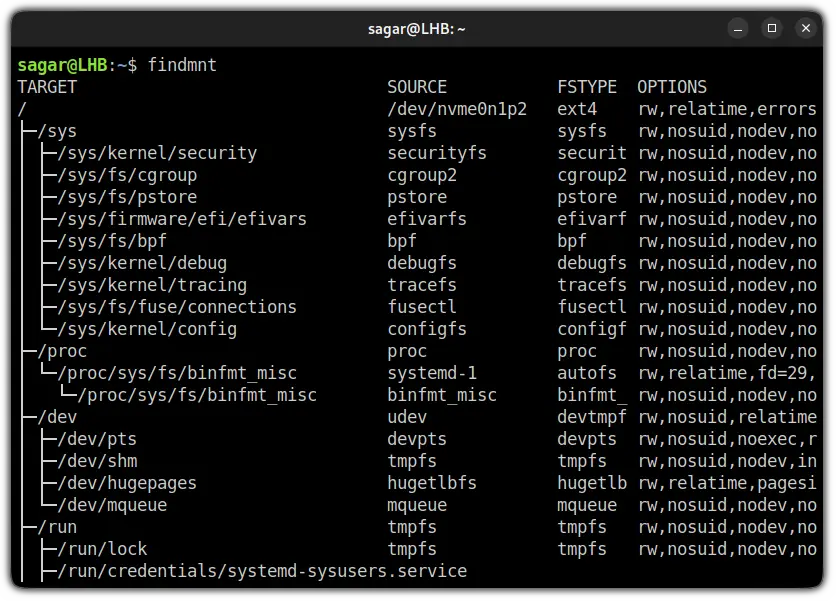The height and width of the screenshot is (601, 836).
Task: Click the minimize icon in the title bar
Action: click(737, 28)
